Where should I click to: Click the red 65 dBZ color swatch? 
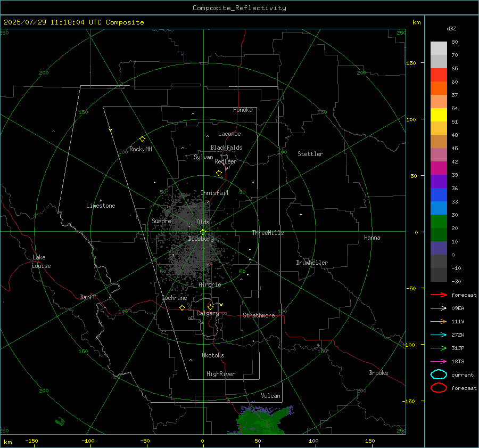pyautogui.click(x=439, y=75)
